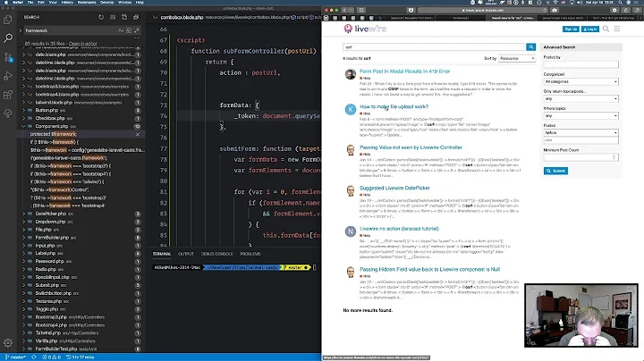Expand Dropdown.php search results
Image resolution: width=644 pixels, height=361 pixels.
pos(24,222)
